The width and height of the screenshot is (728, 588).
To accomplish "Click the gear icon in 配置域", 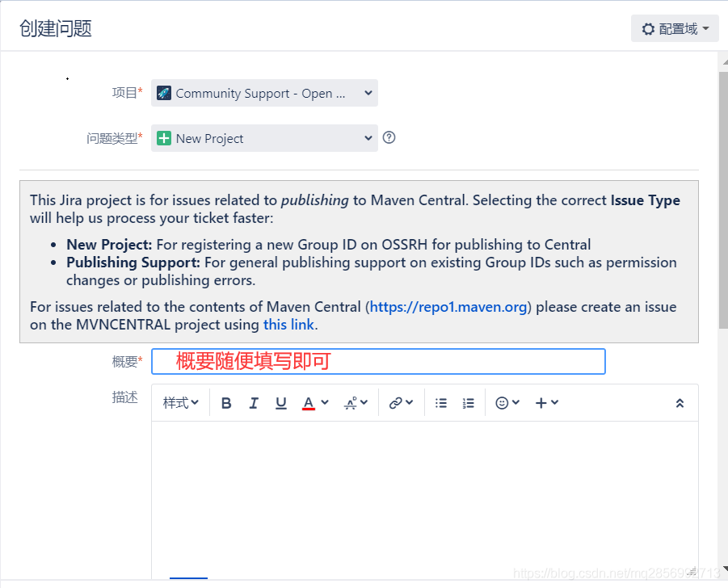I will (648, 29).
